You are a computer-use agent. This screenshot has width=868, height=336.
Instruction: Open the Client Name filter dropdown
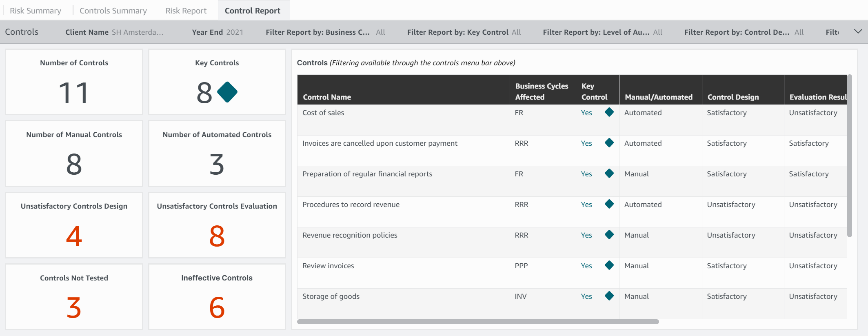[114, 32]
